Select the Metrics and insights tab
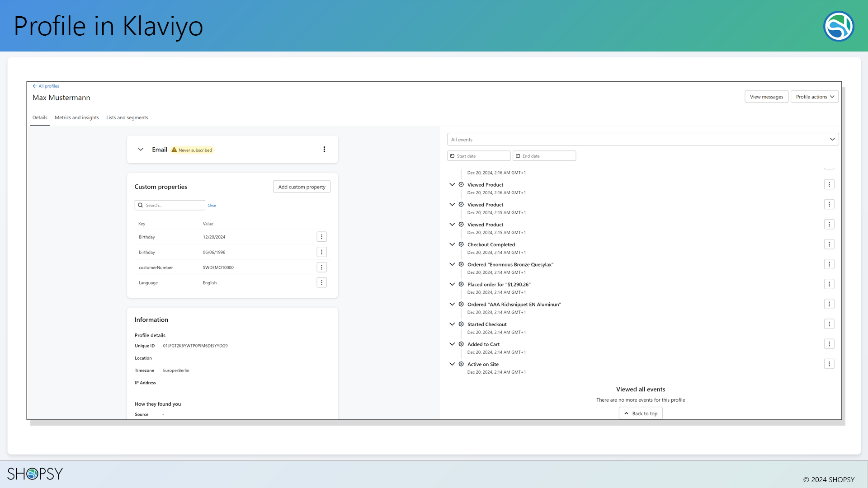 pyautogui.click(x=76, y=117)
